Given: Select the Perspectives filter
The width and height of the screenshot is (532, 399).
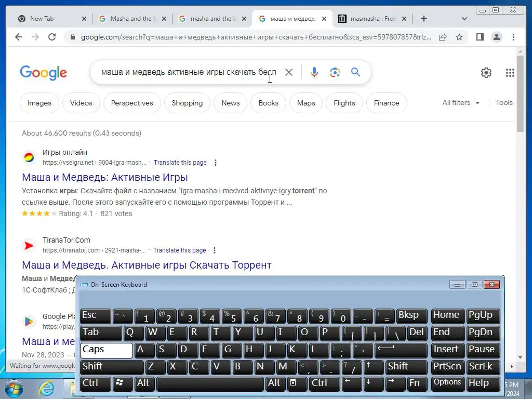Looking at the screenshot, I should pyautogui.click(x=132, y=103).
